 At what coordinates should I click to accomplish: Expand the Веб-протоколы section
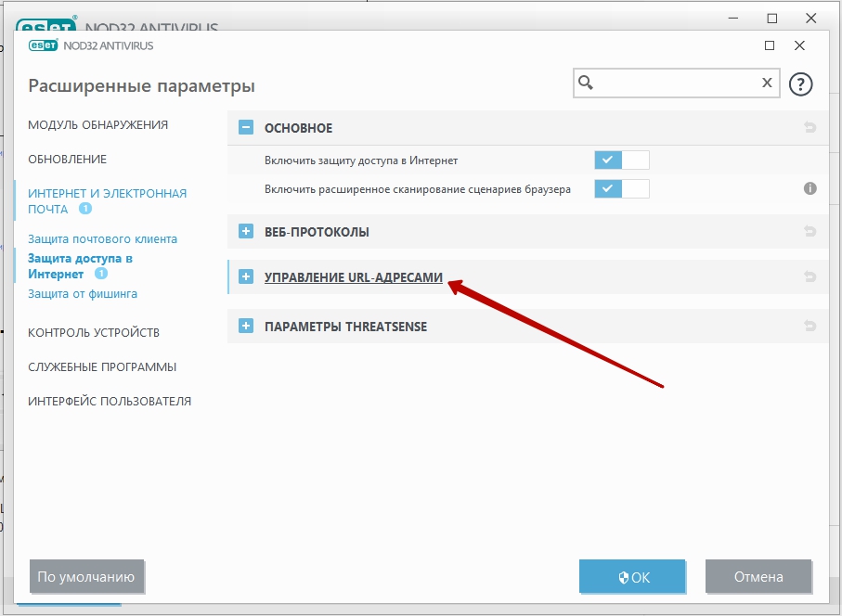coord(246,232)
